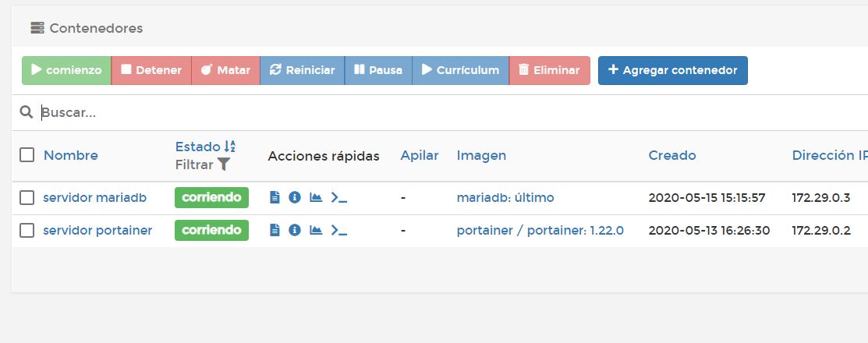Toggle the select-all containers checkbox
Image resolution: width=868 pixels, height=343 pixels.
click(27, 155)
